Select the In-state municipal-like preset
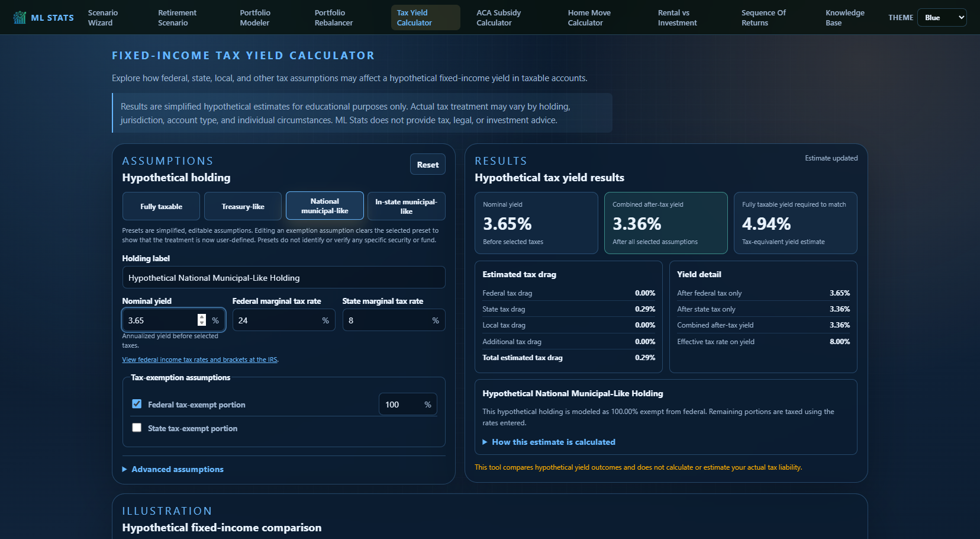The width and height of the screenshot is (980, 539). pyautogui.click(x=407, y=206)
